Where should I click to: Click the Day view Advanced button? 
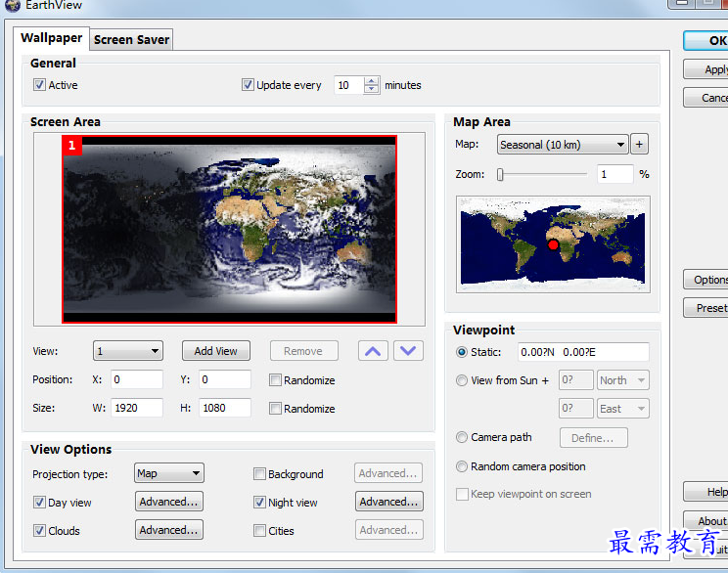click(x=169, y=502)
